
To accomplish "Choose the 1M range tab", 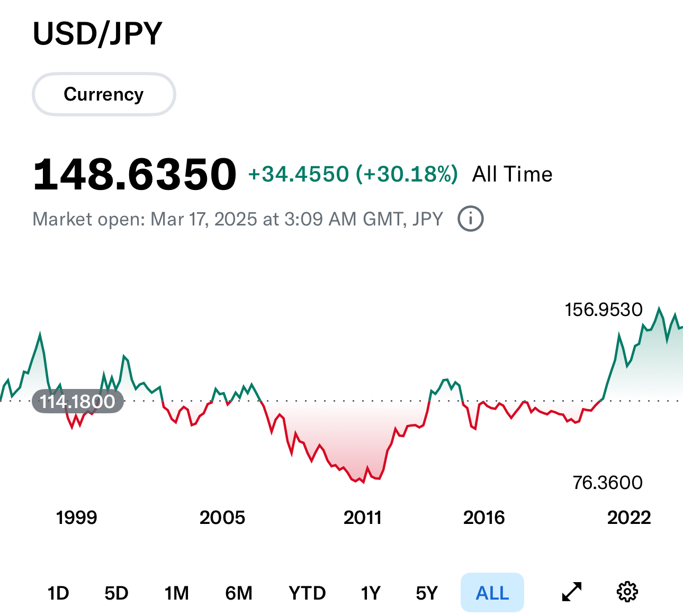I will (176, 593).
